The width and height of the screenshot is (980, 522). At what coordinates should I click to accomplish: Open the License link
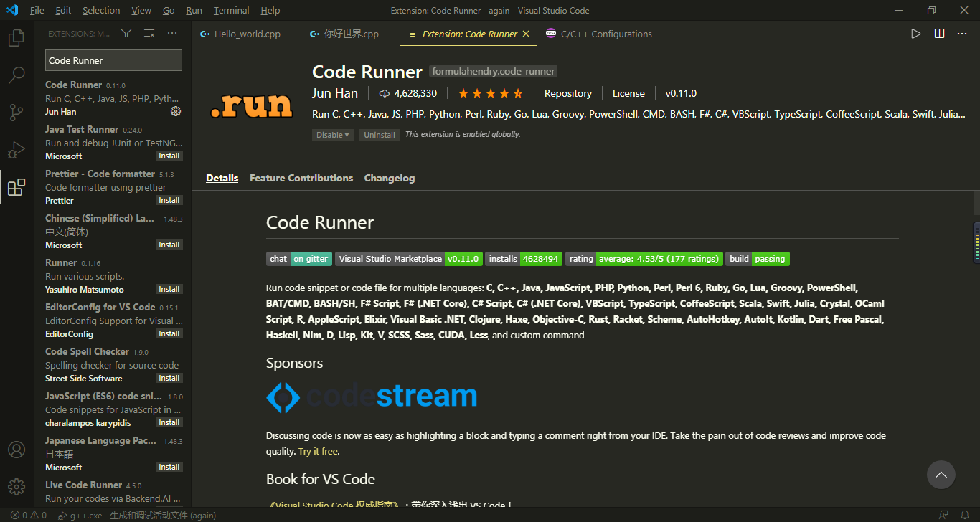[628, 93]
